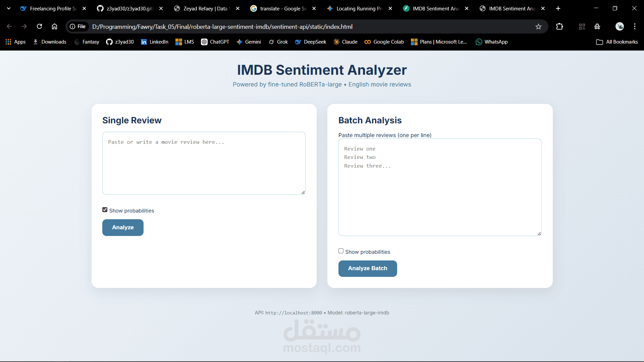Click the address bar URL
This screenshot has width=644, height=362.
pos(222,26)
